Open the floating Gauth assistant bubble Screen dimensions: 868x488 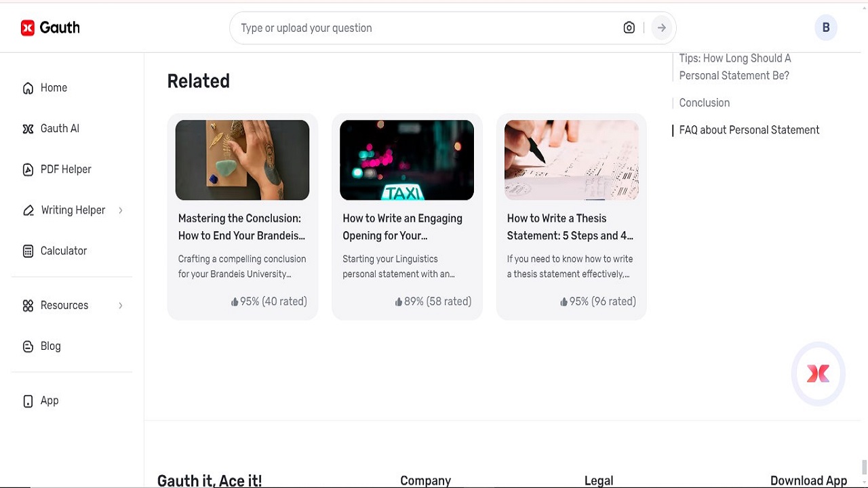pos(818,373)
